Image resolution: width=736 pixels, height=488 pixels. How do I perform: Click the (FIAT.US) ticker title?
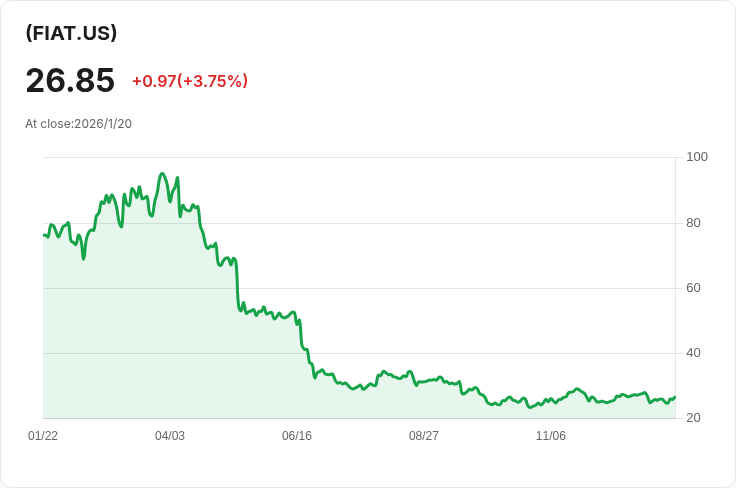click(x=71, y=33)
